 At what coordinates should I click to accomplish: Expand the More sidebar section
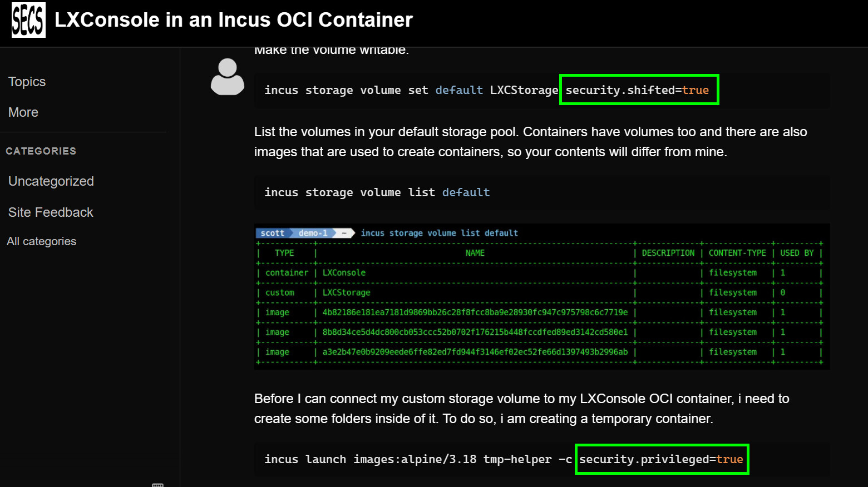23,112
